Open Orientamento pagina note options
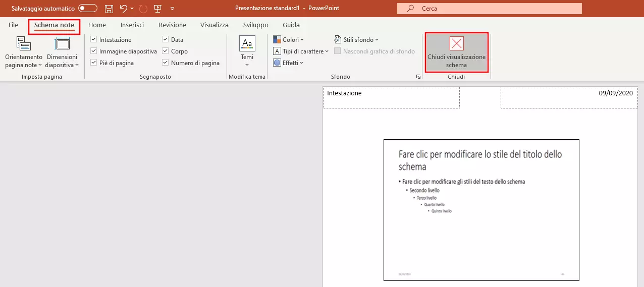Image resolution: width=644 pixels, height=287 pixels. [x=24, y=53]
